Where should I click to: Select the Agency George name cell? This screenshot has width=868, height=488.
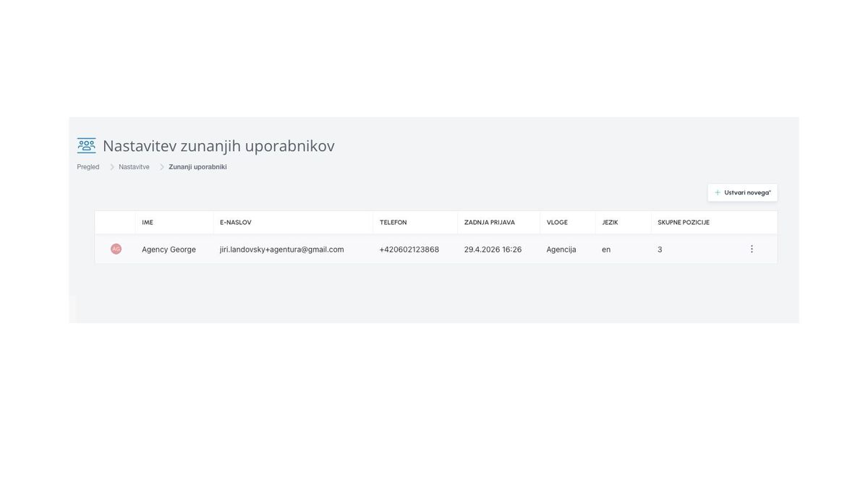[x=169, y=249]
